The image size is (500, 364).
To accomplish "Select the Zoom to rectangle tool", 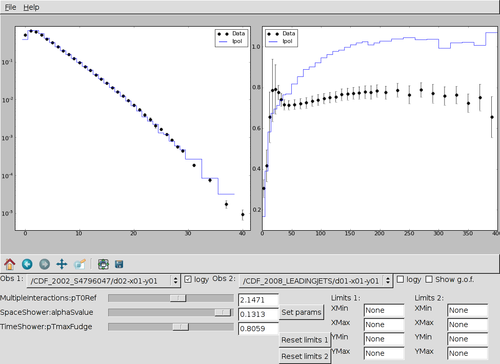I will click(x=80, y=264).
